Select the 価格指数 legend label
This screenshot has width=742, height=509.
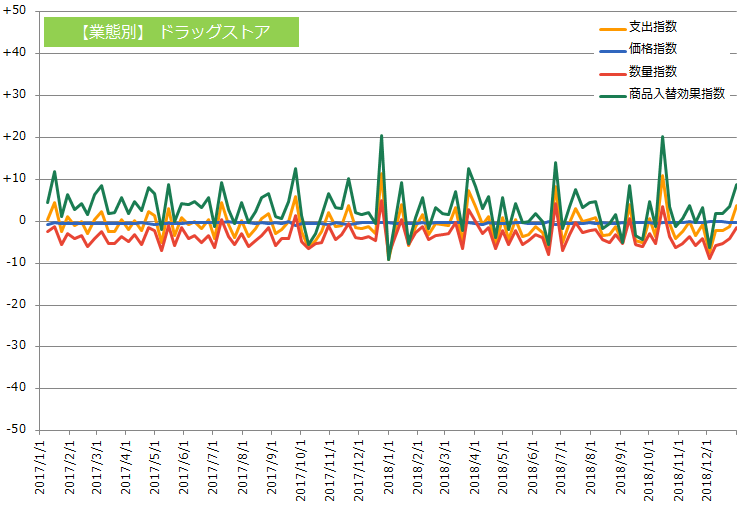(x=653, y=49)
